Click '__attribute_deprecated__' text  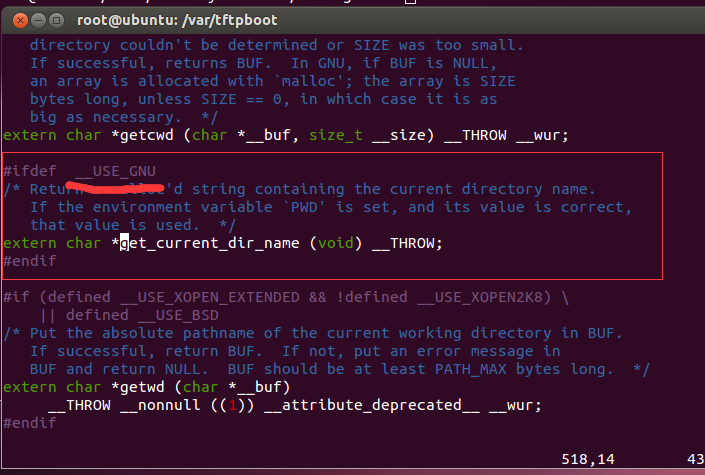(371, 405)
